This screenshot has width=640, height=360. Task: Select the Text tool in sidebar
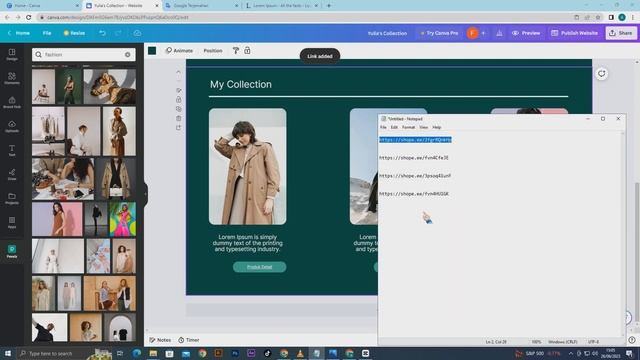click(12, 150)
